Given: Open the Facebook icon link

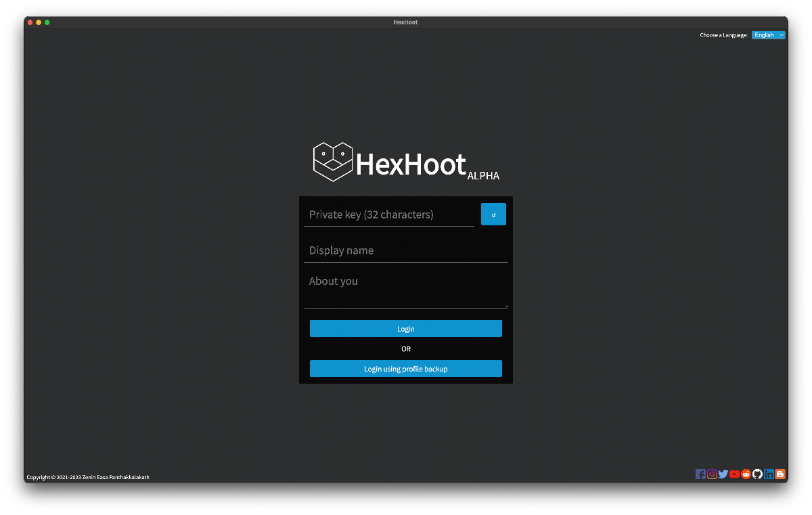Looking at the screenshot, I should (700, 474).
